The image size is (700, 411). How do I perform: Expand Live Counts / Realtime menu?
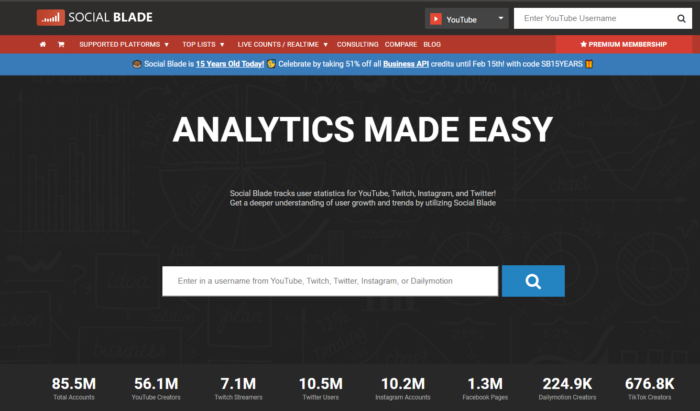tap(283, 45)
